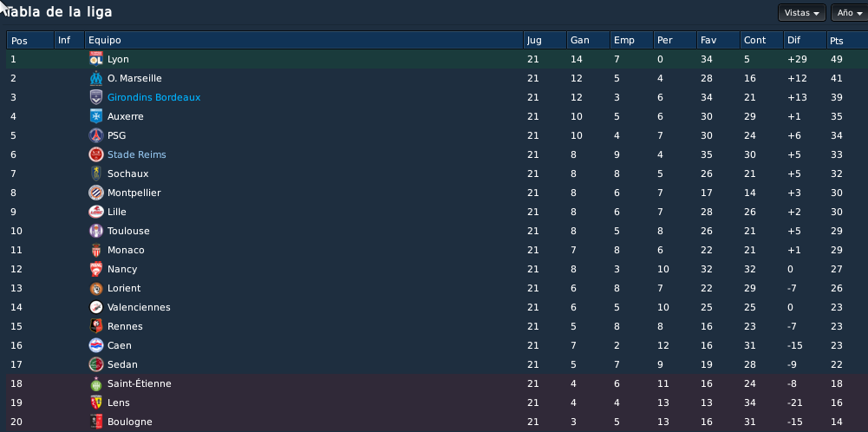Click the Saint-Étienne green crest
The width and height of the screenshot is (868, 432).
(96, 383)
